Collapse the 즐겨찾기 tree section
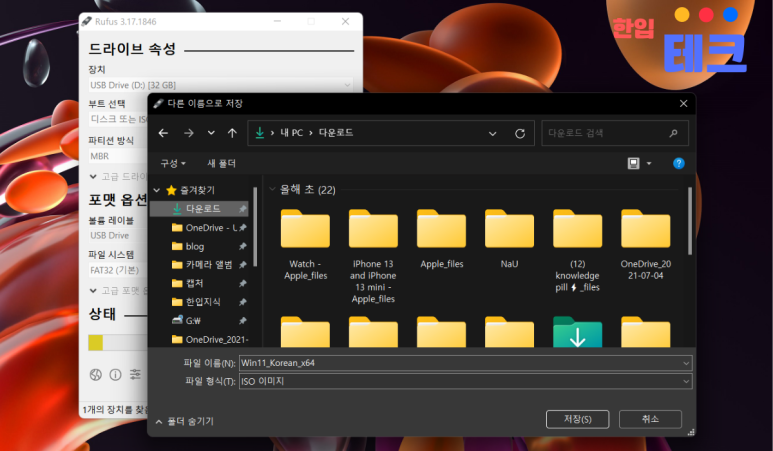The image size is (773, 451). pyautogui.click(x=157, y=190)
